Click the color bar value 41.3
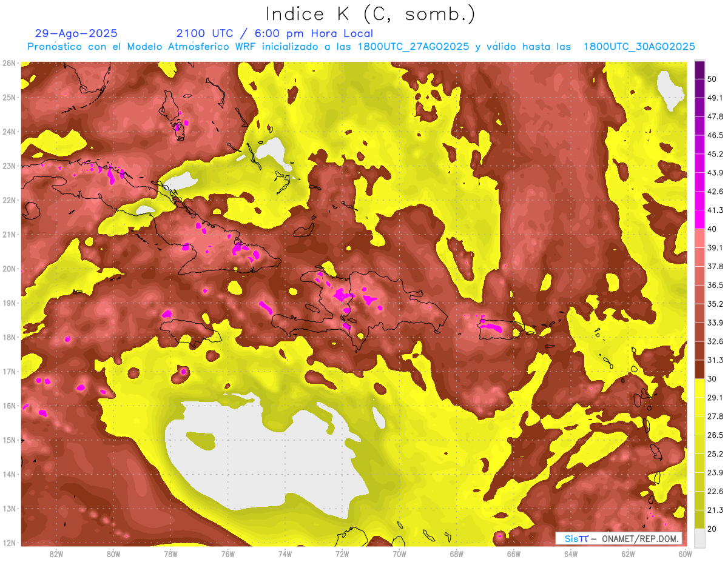 click(x=715, y=210)
